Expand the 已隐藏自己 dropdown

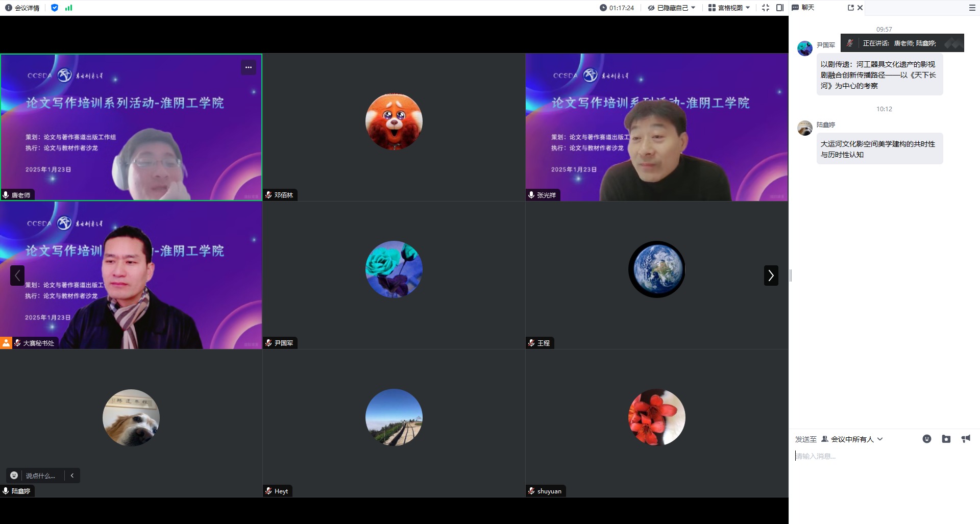672,8
